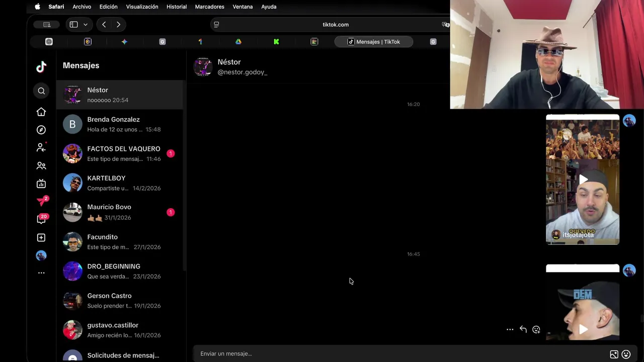This screenshot has height=362, width=644.
Task: Click the tiktok.com address bar
Action: click(335, 24)
